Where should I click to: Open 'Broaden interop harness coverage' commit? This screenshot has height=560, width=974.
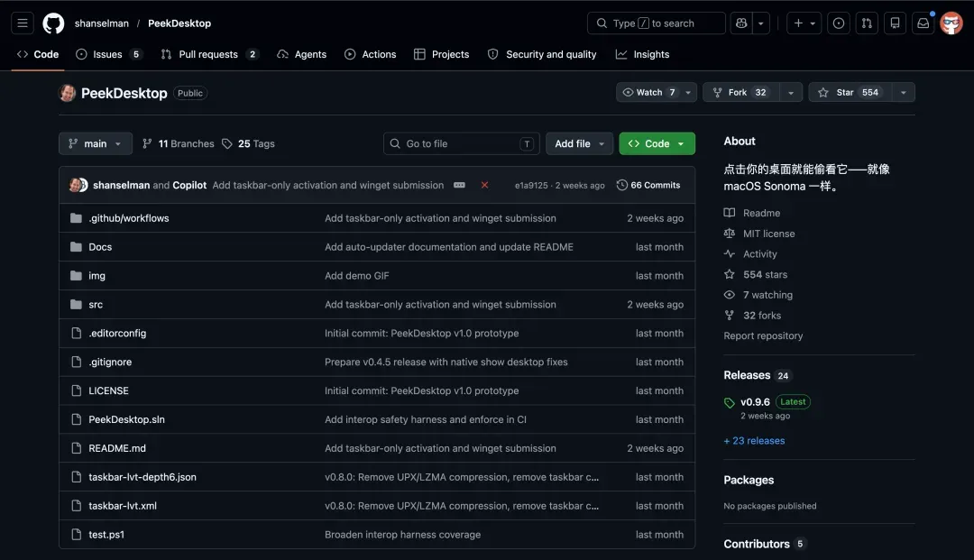pyautogui.click(x=402, y=534)
